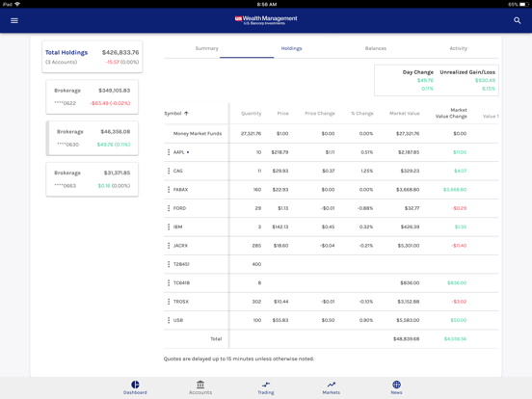This screenshot has height=399, width=532.
Task: Open the JACRX row options menu
Action: pyautogui.click(x=169, y=246)
